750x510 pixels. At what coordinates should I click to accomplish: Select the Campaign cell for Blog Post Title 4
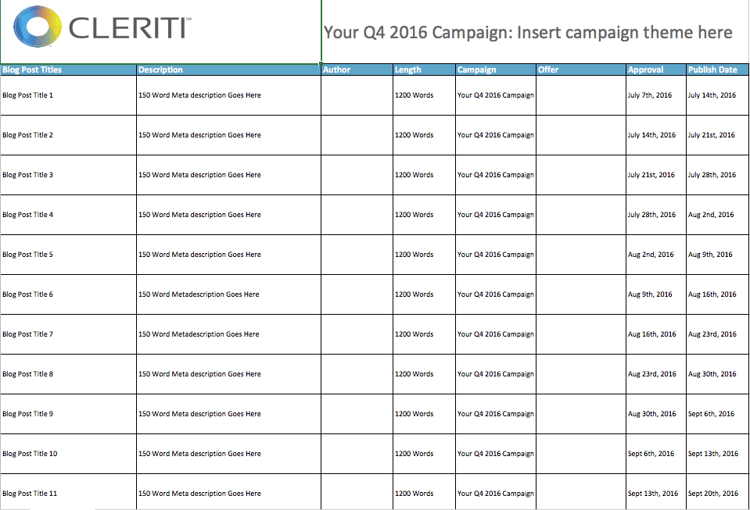[x=496, y=214]
